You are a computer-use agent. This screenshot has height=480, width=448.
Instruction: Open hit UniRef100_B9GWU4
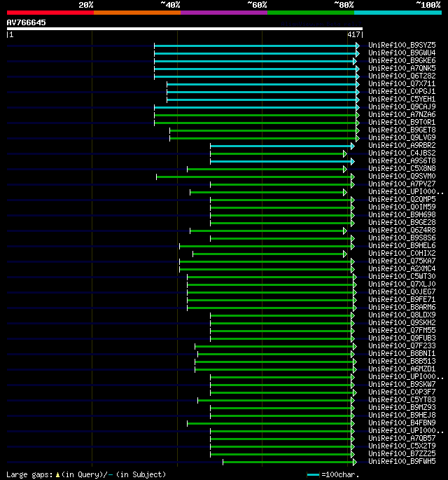(x=402, y=53)
